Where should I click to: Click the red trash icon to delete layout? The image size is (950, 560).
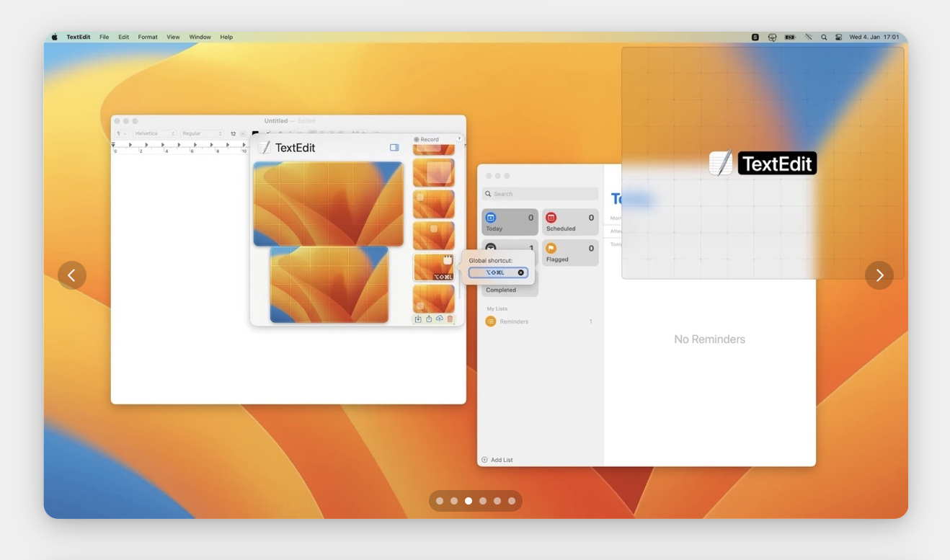tap(450, 319)
